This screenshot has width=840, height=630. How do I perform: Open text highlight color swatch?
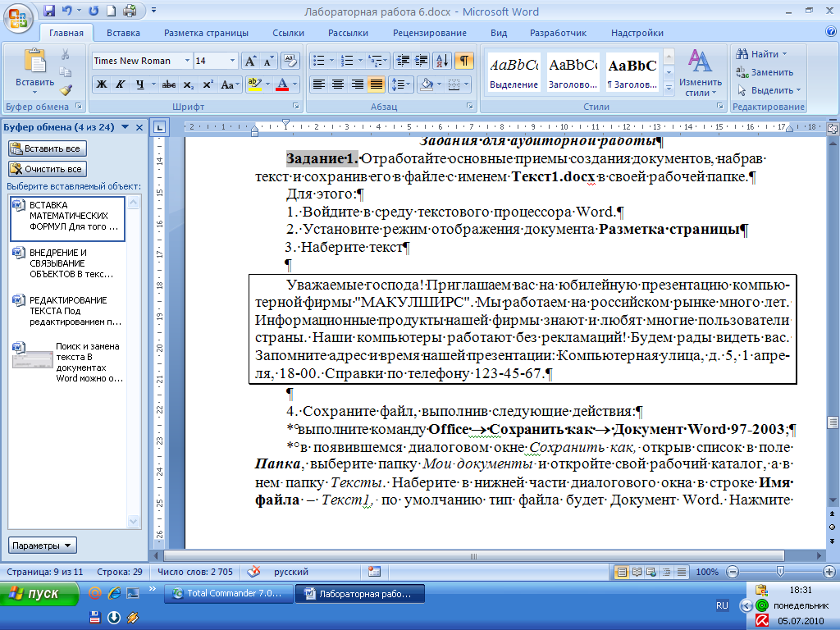pyautogui.click(x=254, y=84)
